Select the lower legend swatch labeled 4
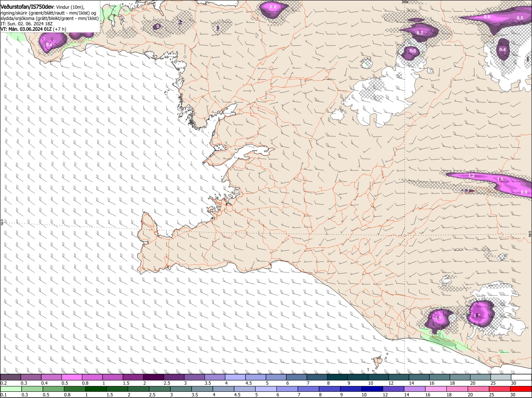532x398 pixels. click(223, 389)
